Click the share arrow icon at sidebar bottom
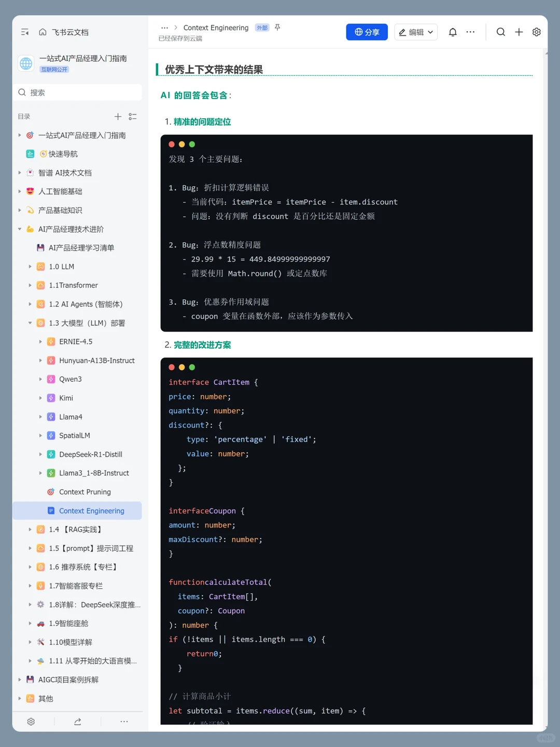 tap(78, 722)
